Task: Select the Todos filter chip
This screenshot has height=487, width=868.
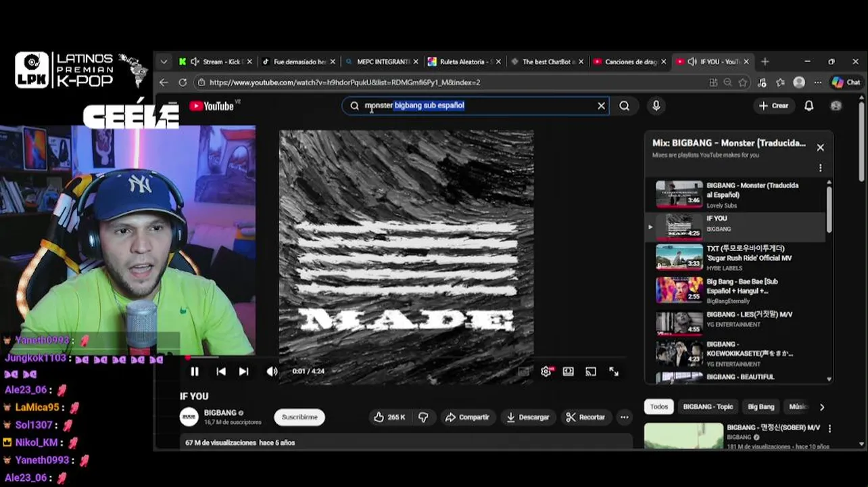Action: pos(659,407)
